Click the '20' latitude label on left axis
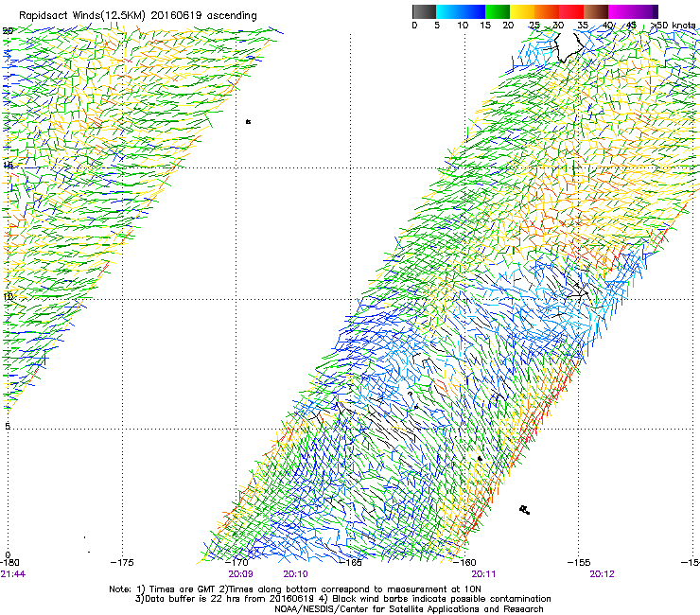This screenshot has height=615, width=700. 8,31
